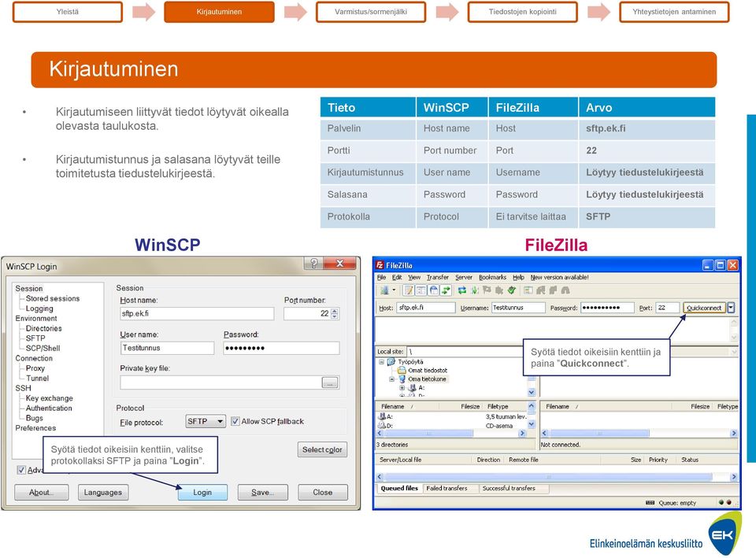This screenshot has width=756, height=558.
Task: Toggle directory comparison icon in FileZilla
Action: pos(541,290)
